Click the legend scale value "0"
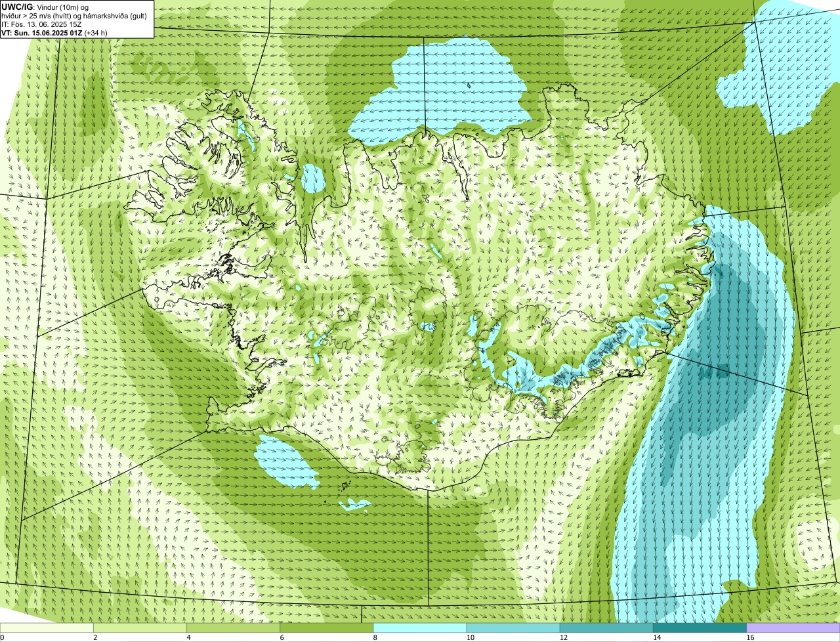840x642 pixels. click(2, 637)
